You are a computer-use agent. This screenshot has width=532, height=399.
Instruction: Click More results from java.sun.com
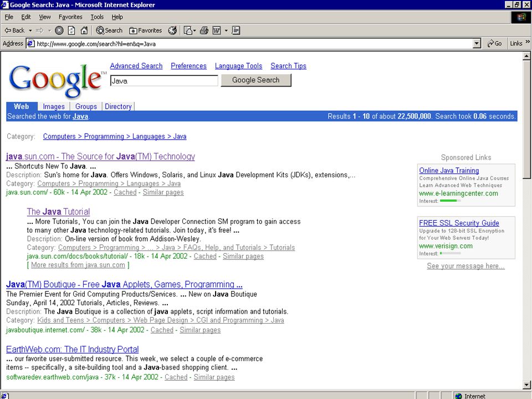click(78, 265)
